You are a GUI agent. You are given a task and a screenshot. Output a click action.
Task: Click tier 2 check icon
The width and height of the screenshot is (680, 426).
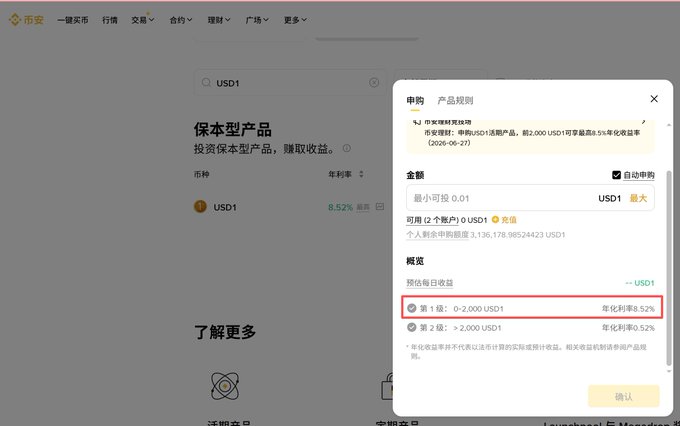412,327
